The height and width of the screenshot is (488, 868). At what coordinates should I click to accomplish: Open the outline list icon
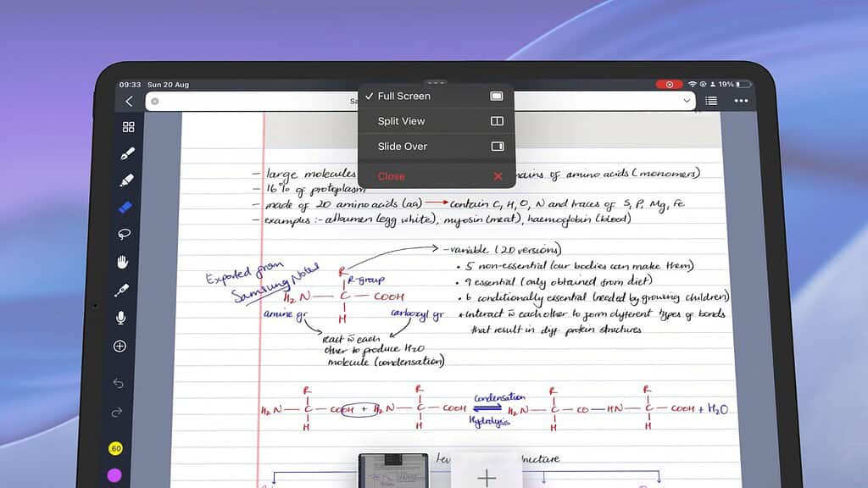pyautogui.click(x=711, y=101)
